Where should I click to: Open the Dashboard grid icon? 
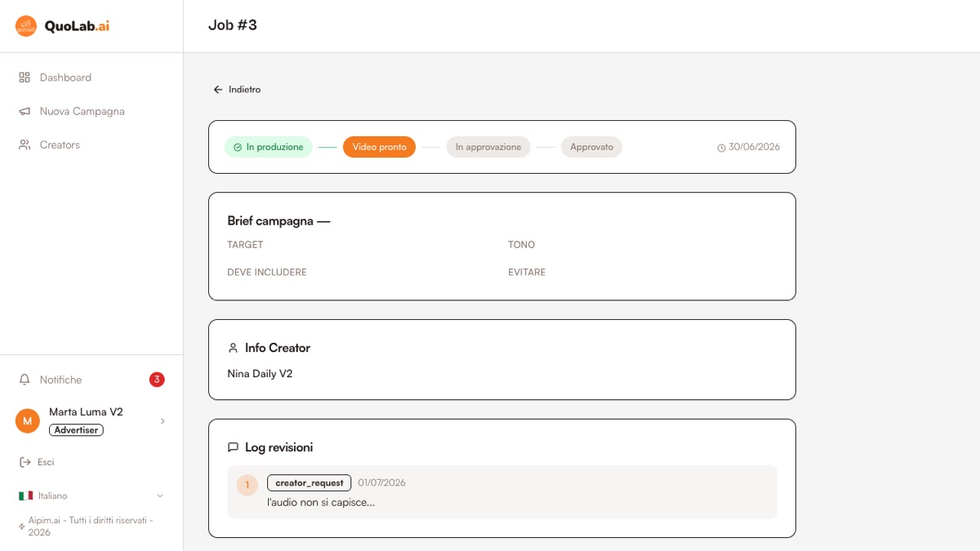tap(24, 78)
